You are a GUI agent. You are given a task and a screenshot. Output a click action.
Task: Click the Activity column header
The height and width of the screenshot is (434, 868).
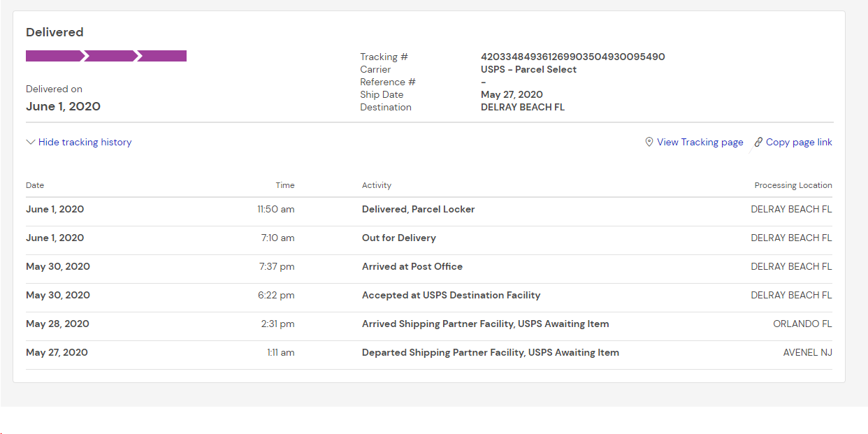377,185
